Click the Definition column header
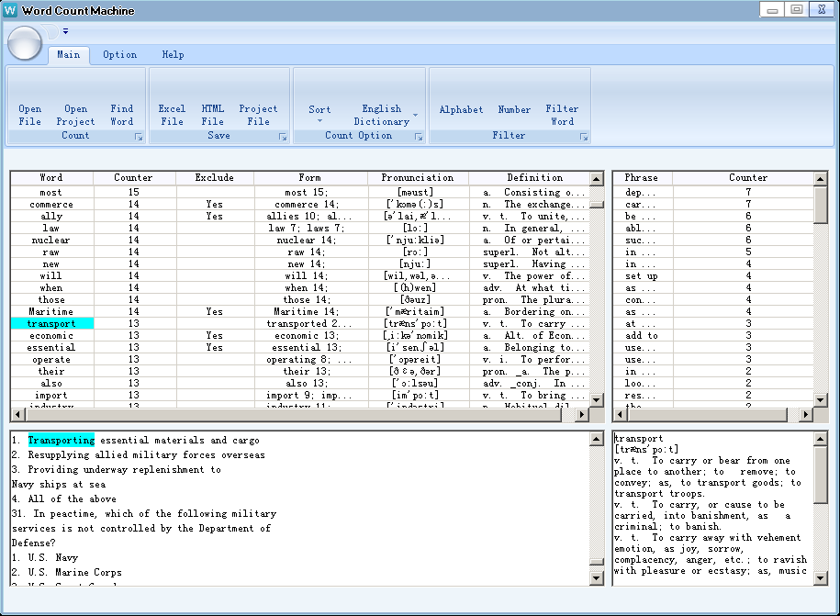The width and height of the screenshot is (840, 616). pos(530,178)
